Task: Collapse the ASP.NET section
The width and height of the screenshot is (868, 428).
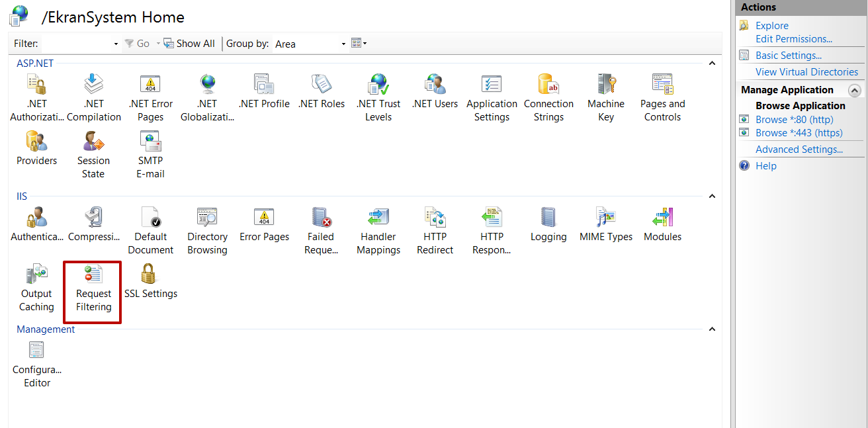Action: coord(712,64)
